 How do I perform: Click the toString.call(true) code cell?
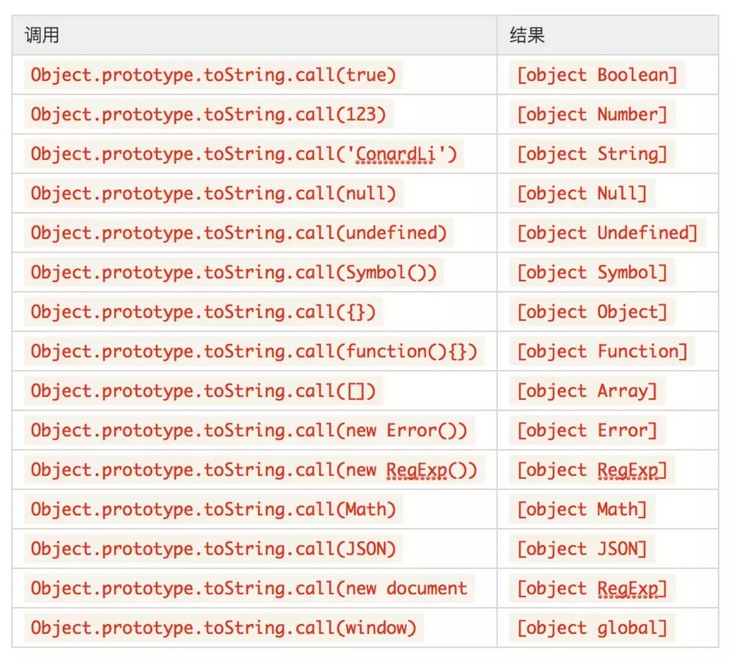(x=213, y=75)
